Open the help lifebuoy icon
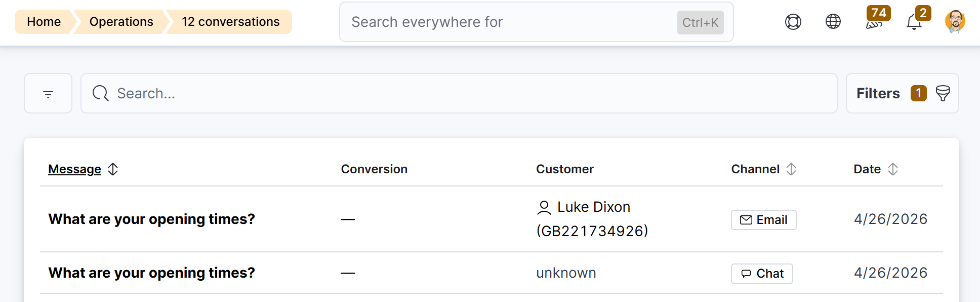This screenshot has width=980, height=302. [x=793, y=22]
